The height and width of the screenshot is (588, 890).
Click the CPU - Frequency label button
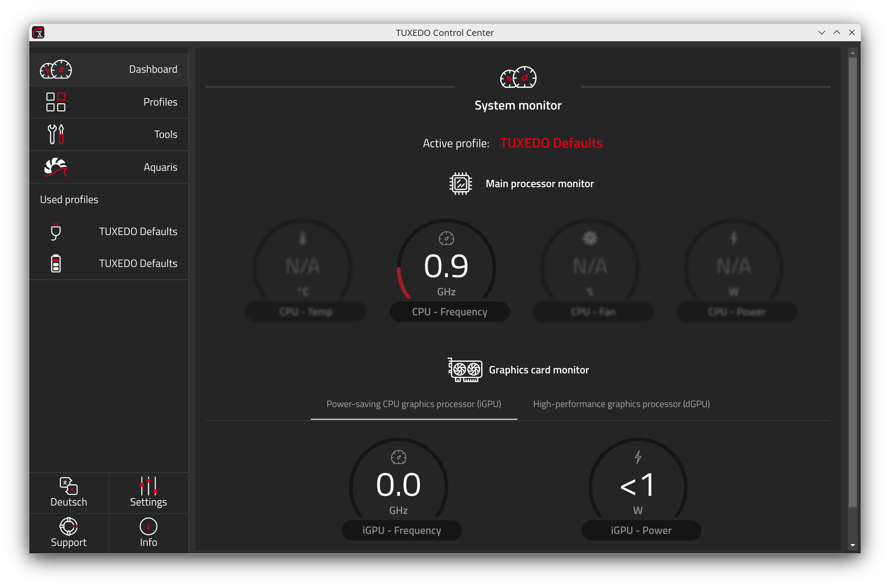(450, 312)
